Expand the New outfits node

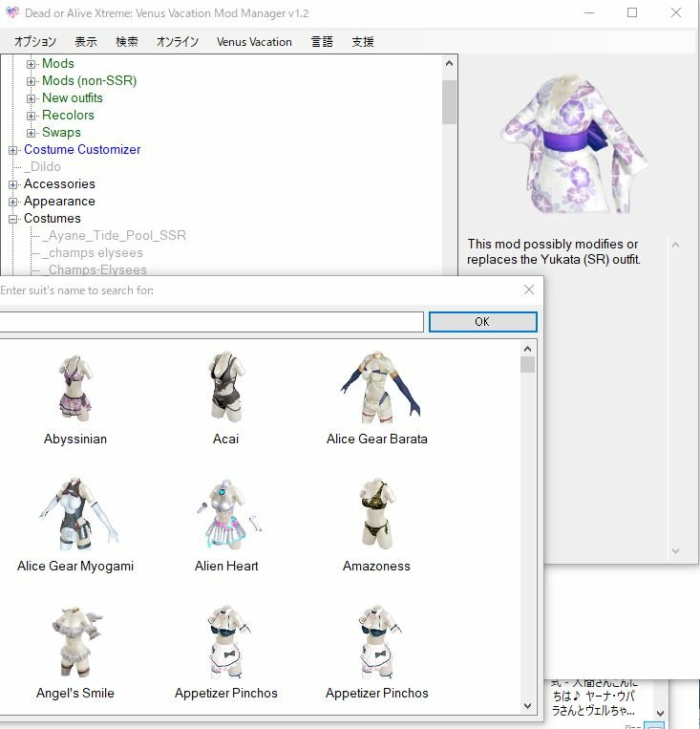[31, 98]
